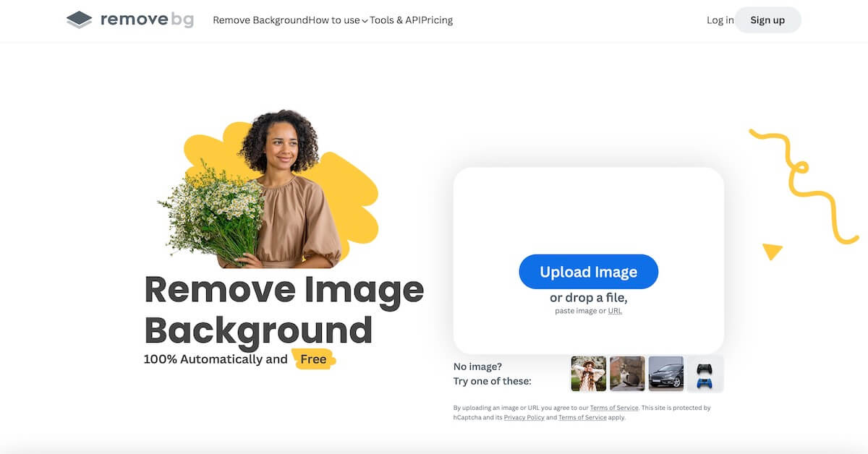Image resolution: width=868 pixels, height=454 pixels.
Task: Select the sample photo of woman in hat
Action: (x=588, y=374)
